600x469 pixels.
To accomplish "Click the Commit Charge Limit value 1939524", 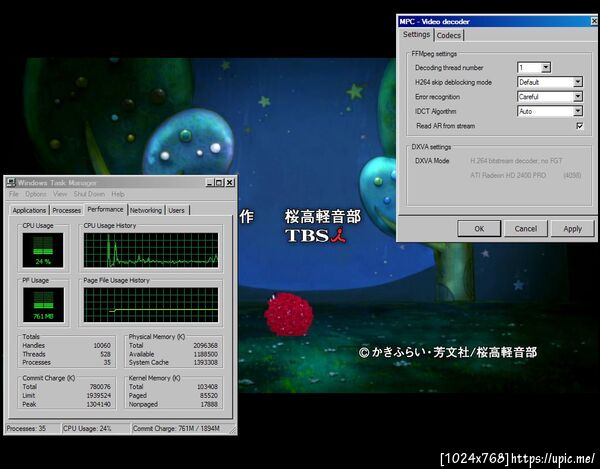I will pyautogui.click(x=98, y=396).
